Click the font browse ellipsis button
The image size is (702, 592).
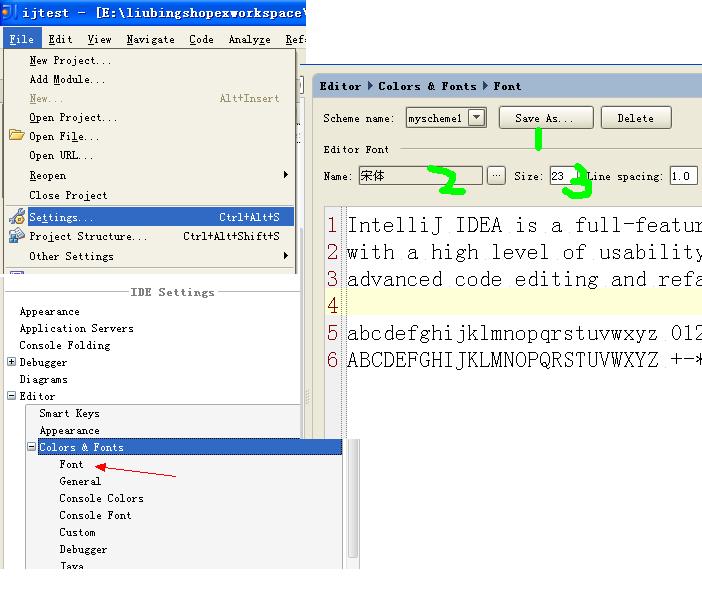click(497, 176)
